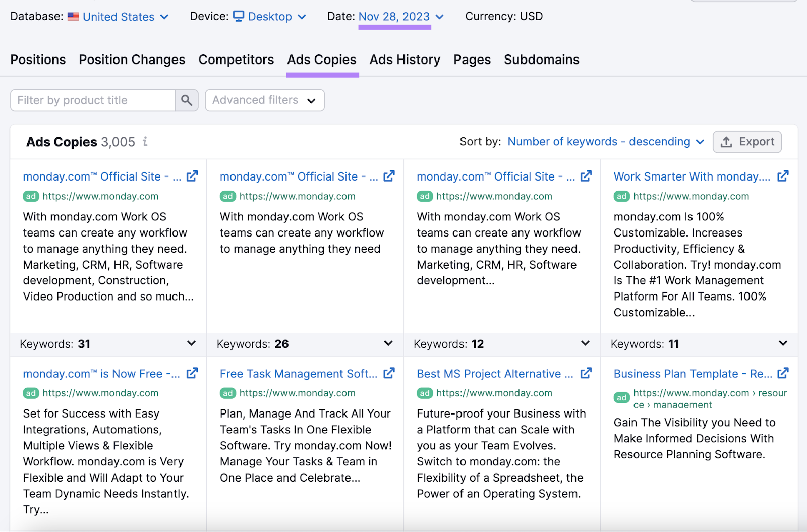Viewport: 807px width, 532px height.
Task: Click the green ad badge on first ad copy
Action: 30,196
